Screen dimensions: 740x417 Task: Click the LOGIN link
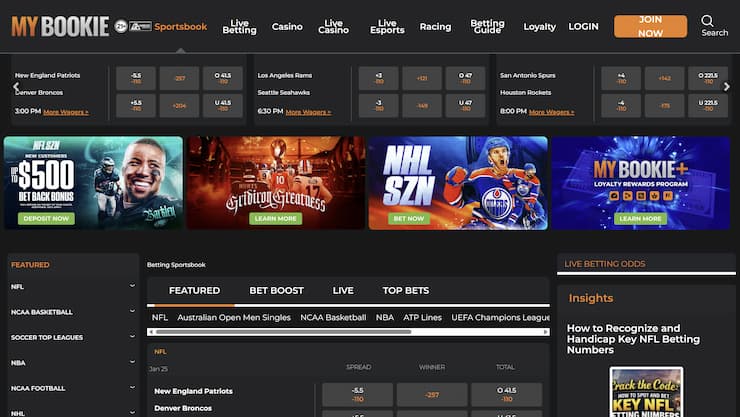coord(583,26)
